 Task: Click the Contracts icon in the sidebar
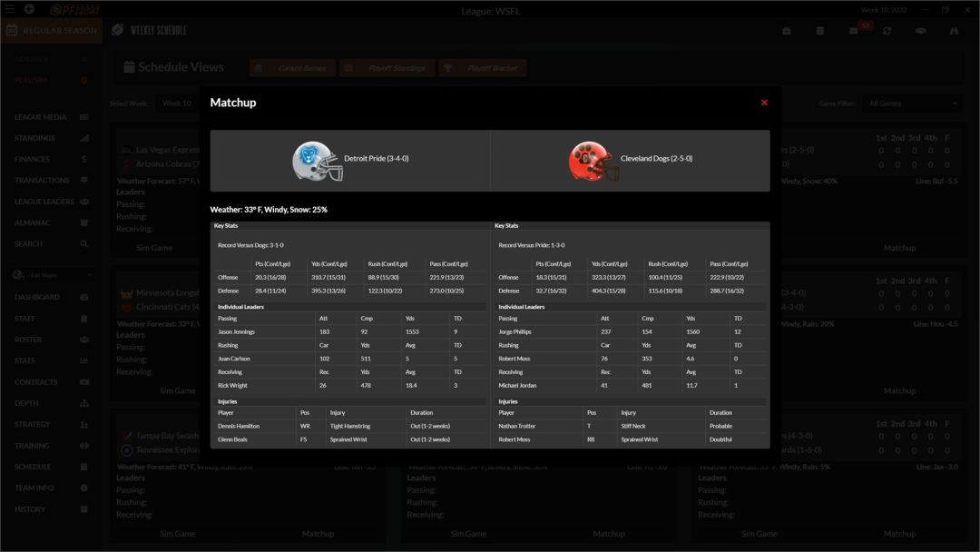pyautogui.click(x=84, y=382)
